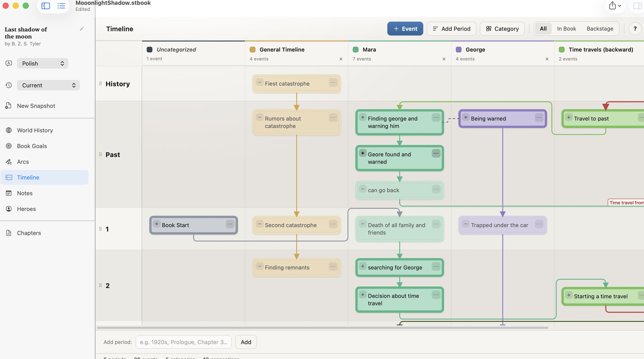Open the Category menu button

(502, 29)
